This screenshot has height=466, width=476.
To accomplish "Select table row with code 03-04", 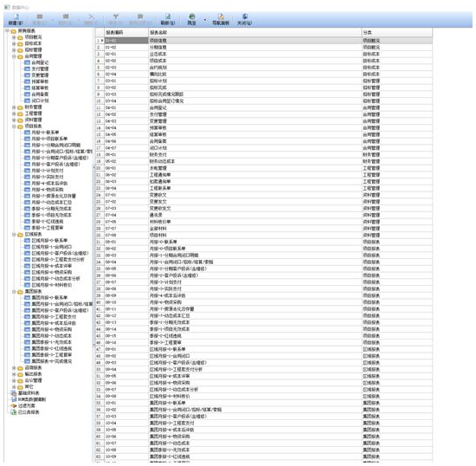I will 264,101.
